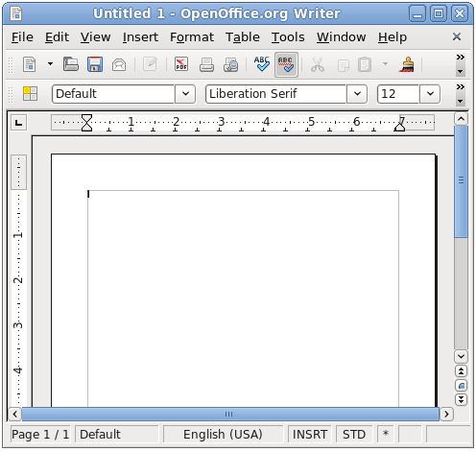Click the Writer document icon in title bar

[16, 13]
